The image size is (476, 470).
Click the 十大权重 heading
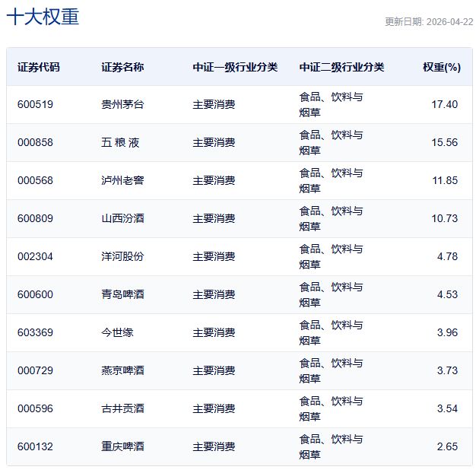[x=43, y=18]
